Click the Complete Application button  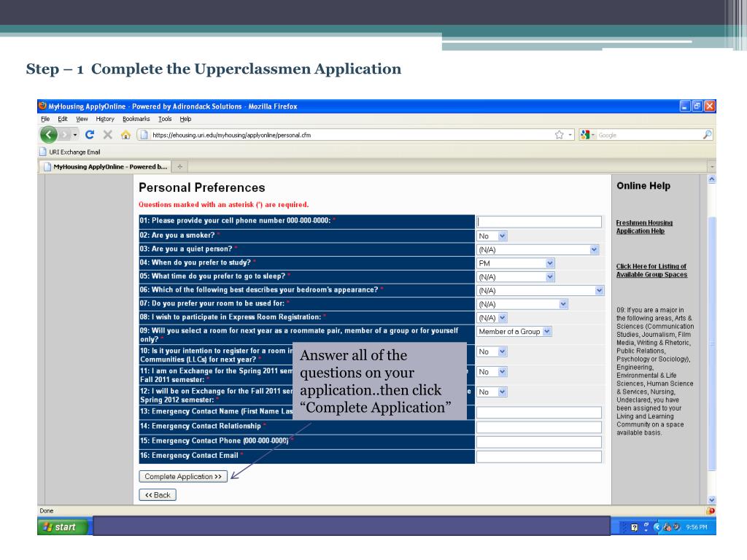183,476
